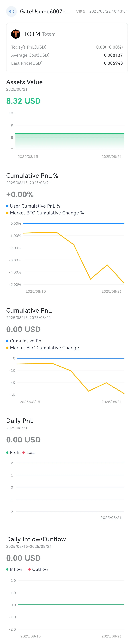The image size is (134, 644).
Task: Toggle the blue Cumulative PnL legend
Action: pos(25,341)
